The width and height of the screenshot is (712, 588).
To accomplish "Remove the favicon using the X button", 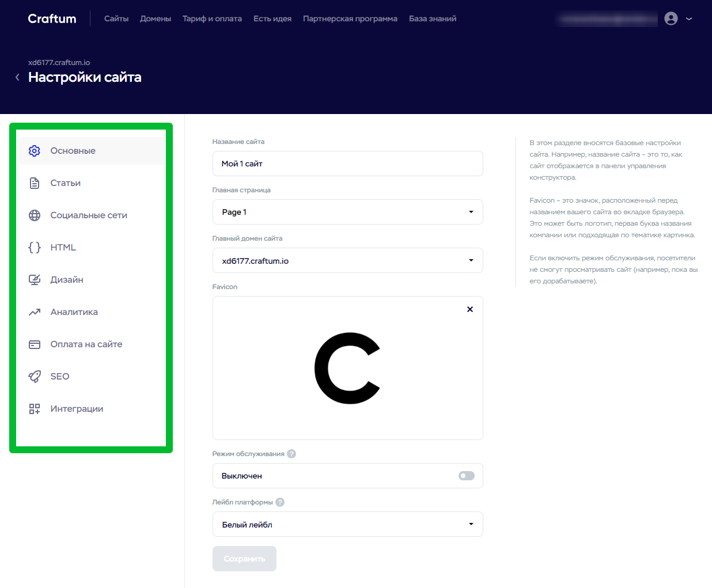I will tap(470, 309).
